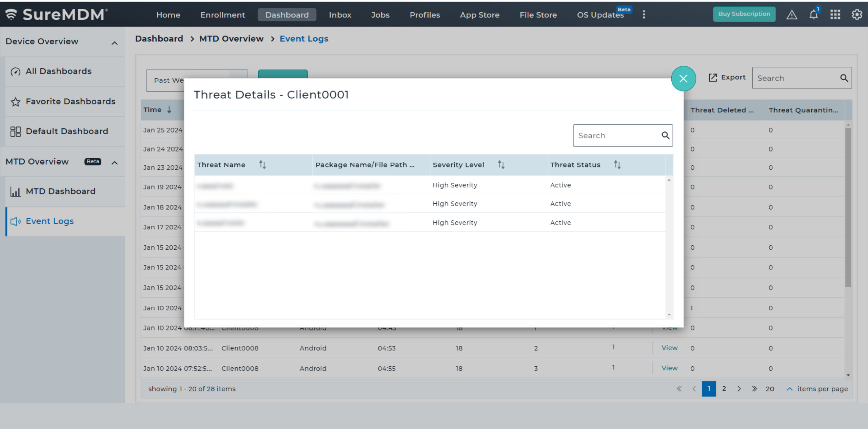This screenshot has height=429, width=868.
Task: Collapse the Device Overview section
Action: pyautogui.click(x=115, y=43)
